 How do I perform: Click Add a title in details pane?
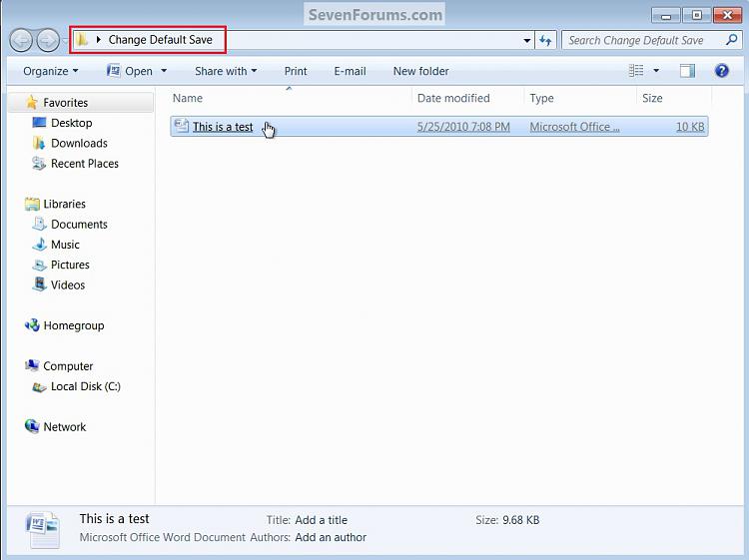tap(321, 520)
